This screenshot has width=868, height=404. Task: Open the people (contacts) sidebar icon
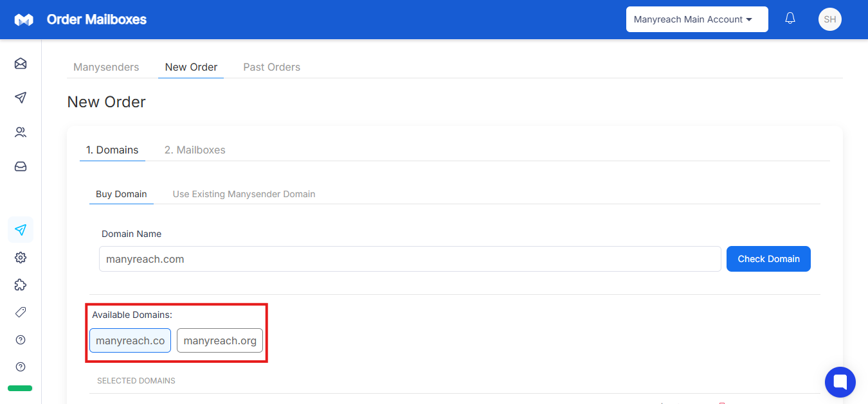[x=21, y=132]
